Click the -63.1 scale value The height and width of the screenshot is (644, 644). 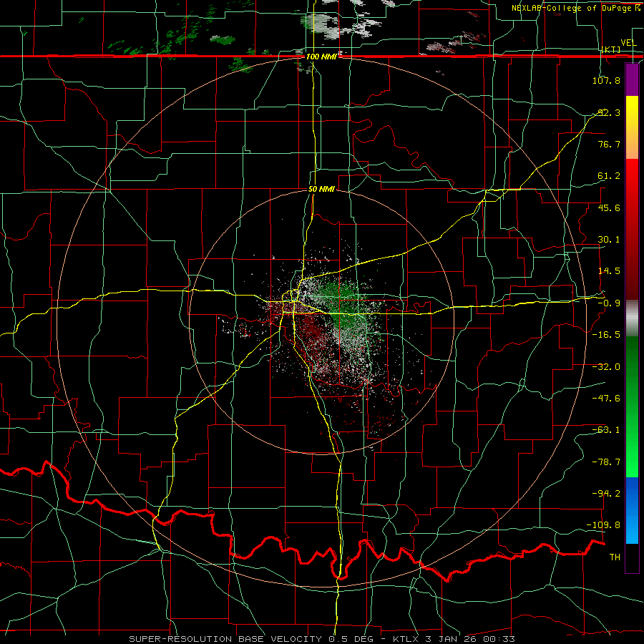[606, 430]
